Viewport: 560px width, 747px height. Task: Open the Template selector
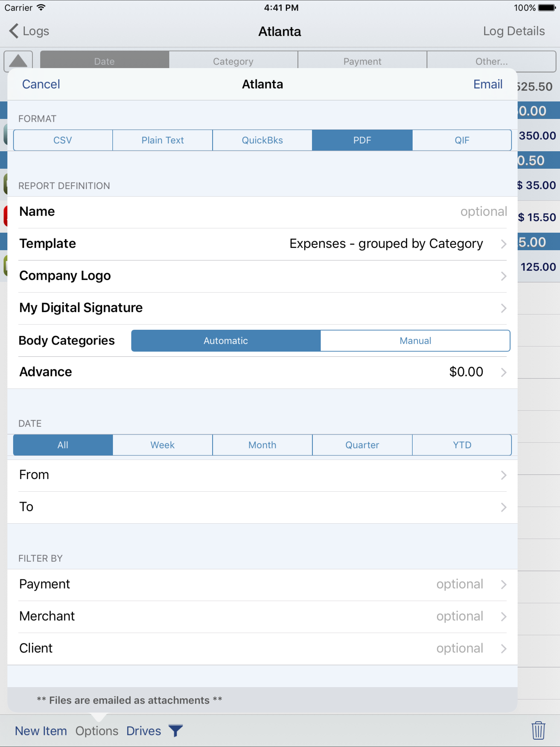tap(386, 243)
